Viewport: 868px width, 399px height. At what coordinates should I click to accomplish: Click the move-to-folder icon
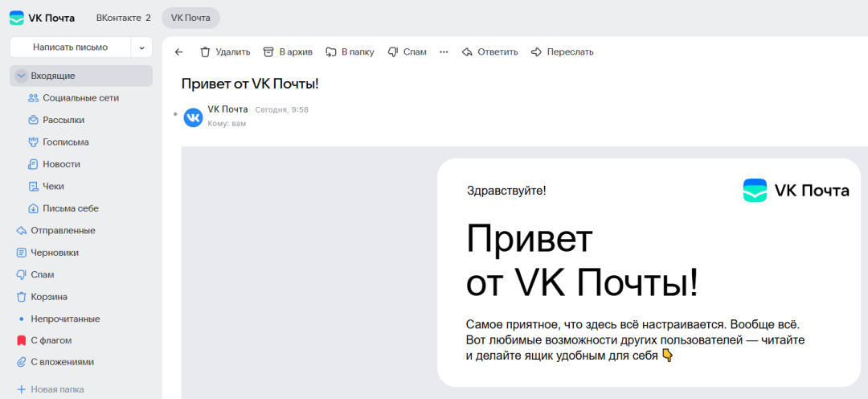coord(331,52)
